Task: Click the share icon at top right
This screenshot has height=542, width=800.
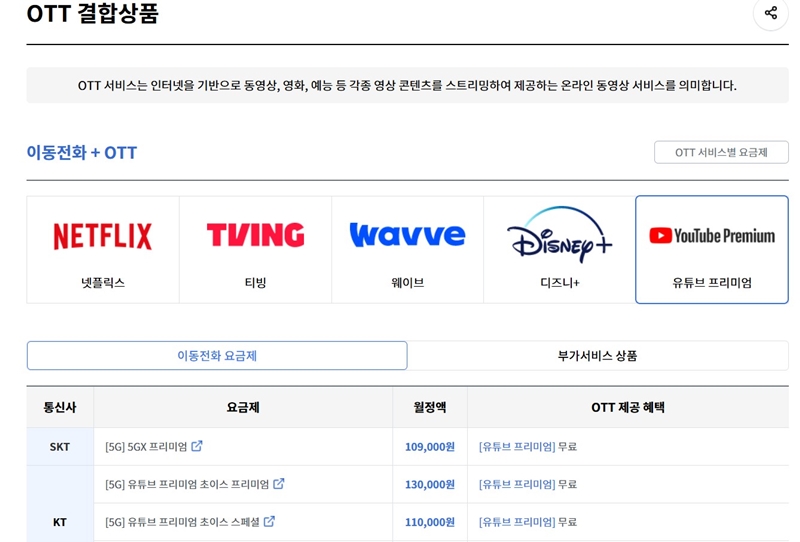Action: [x=770, y=13]
